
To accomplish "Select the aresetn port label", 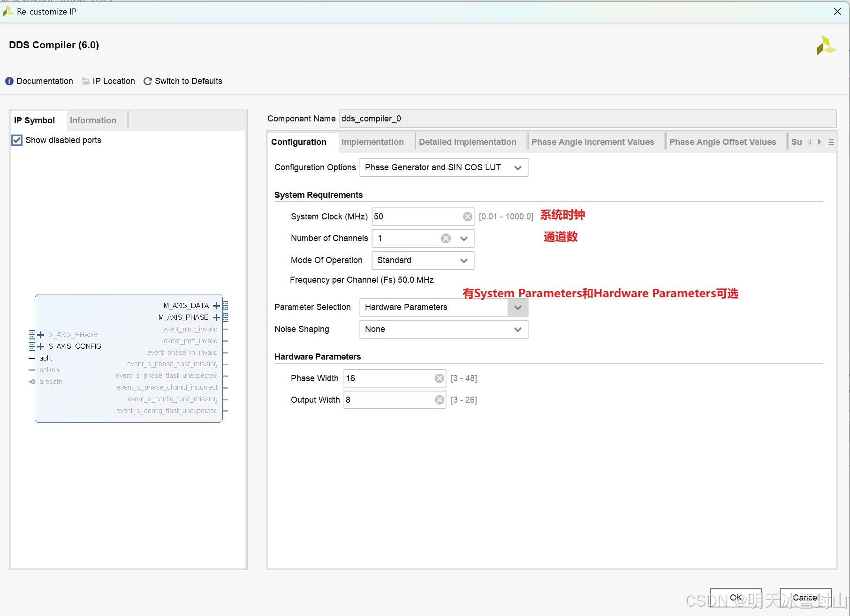I will 51,382.
